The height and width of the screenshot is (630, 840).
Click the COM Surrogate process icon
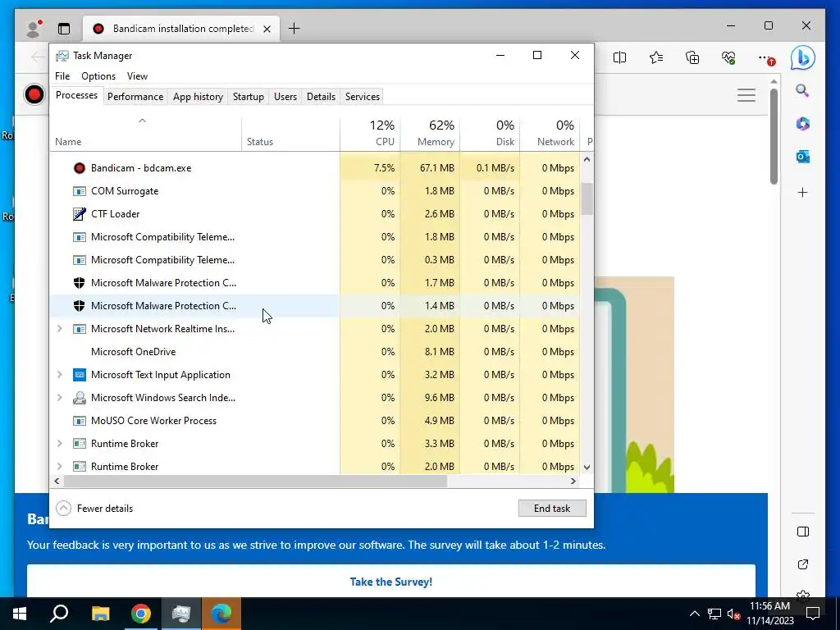pyautogui.click(x=80, y=191)
